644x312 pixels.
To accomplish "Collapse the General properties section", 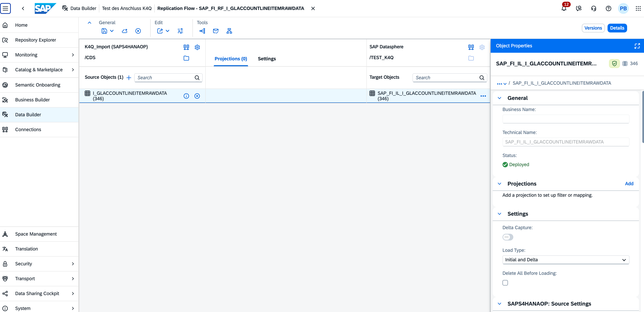I will coord(499,98).
